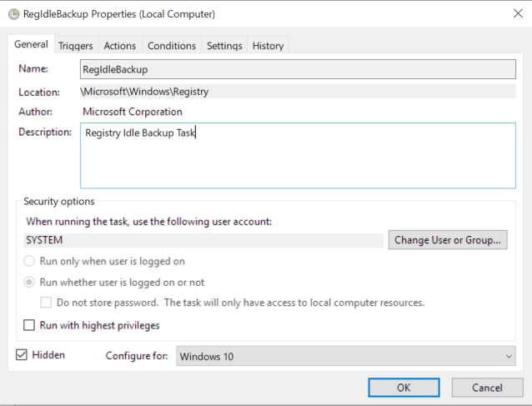Switch to the General tab
The image size is (532, 406).
31,44
